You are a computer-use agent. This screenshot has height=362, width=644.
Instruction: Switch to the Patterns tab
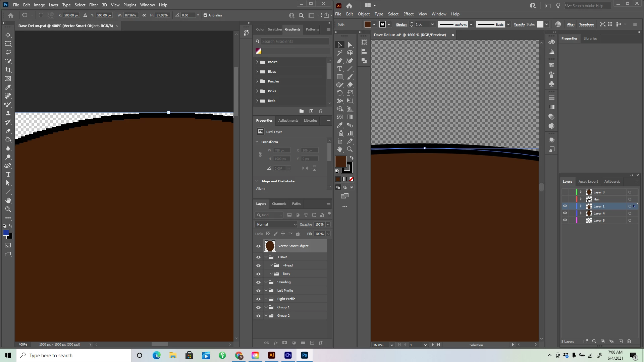point(312,29)
